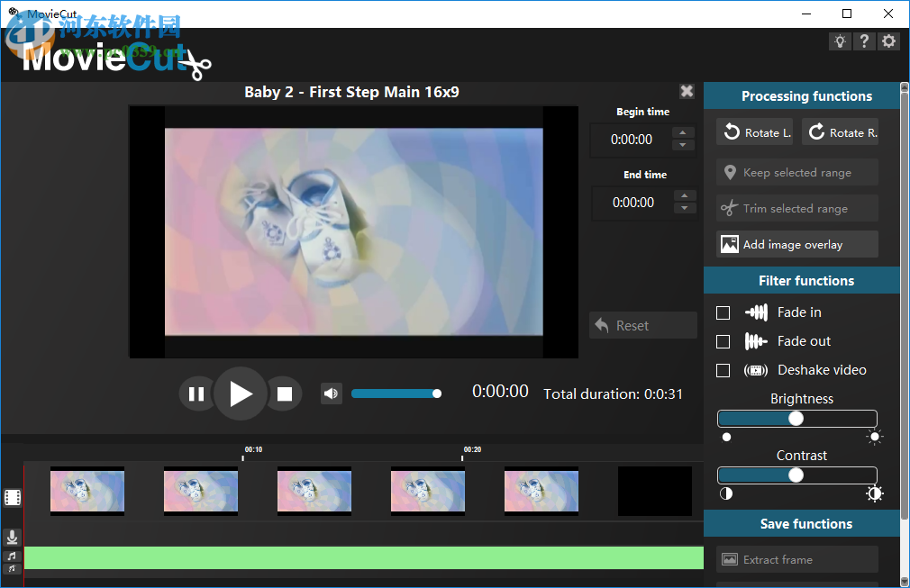Screen dimensions: 910x588
Task: Click the lightbulb tips icon
Action: tap(840, 41)
